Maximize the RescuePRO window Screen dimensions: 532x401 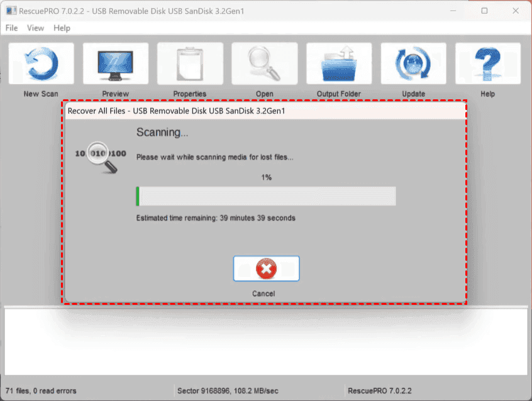(x=484, y=11)
